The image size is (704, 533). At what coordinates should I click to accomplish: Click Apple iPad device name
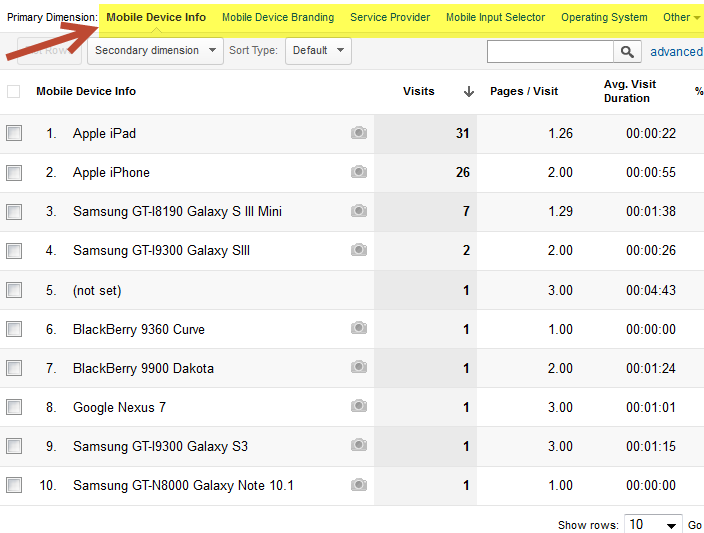coord(104,133)
